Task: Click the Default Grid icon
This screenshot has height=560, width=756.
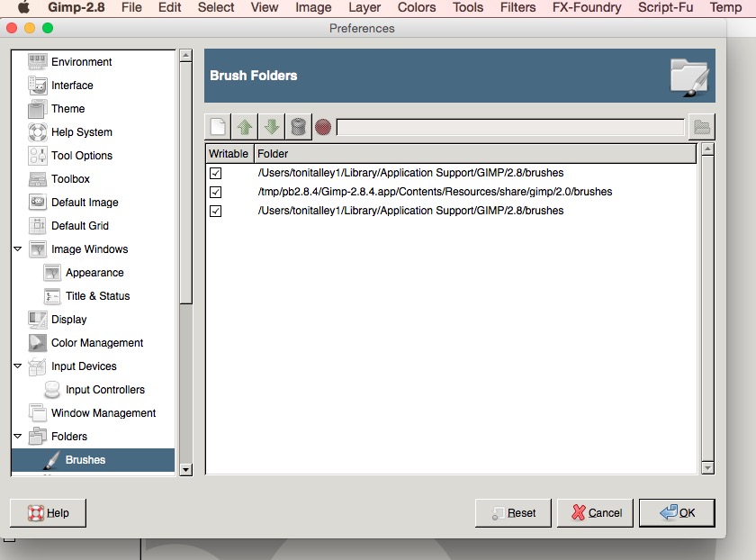Action: pos(38,226)
